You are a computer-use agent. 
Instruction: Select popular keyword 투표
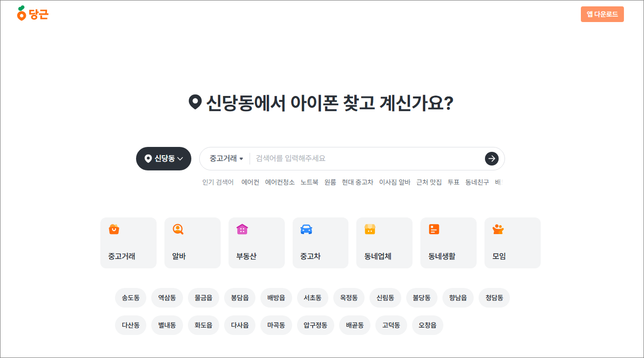coord(454,182)
